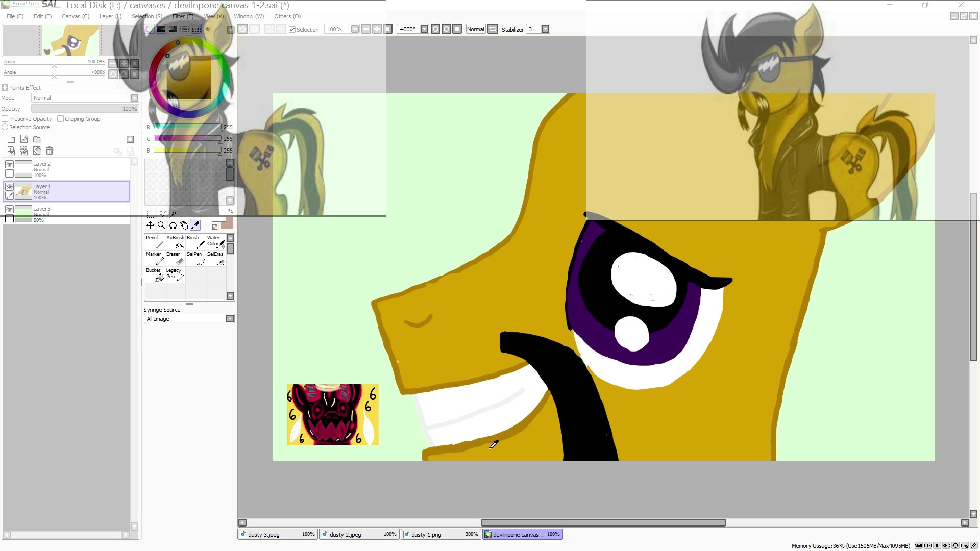Open the Others menu
Viewport: 980px width, 551px height.
pos(287,16)
